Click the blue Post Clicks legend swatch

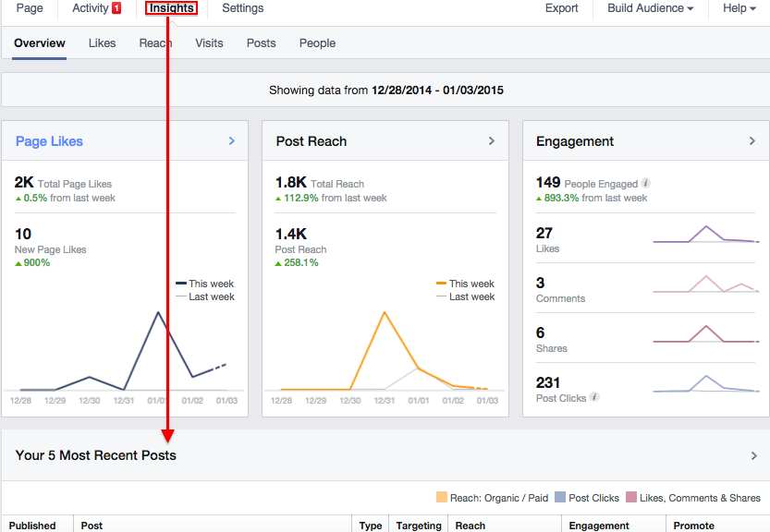(x=559, y=498)
